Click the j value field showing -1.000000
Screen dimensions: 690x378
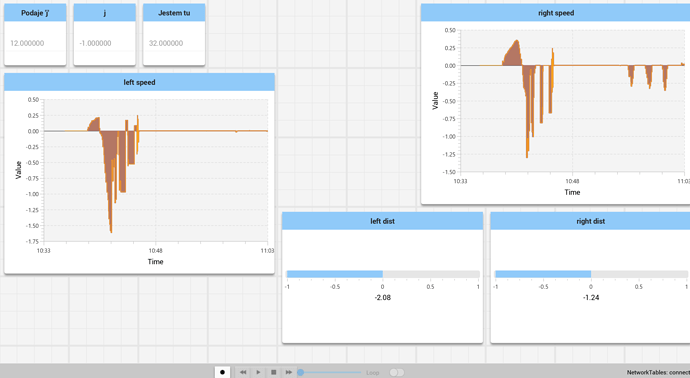pyautogui.click(x=104, y=43)
